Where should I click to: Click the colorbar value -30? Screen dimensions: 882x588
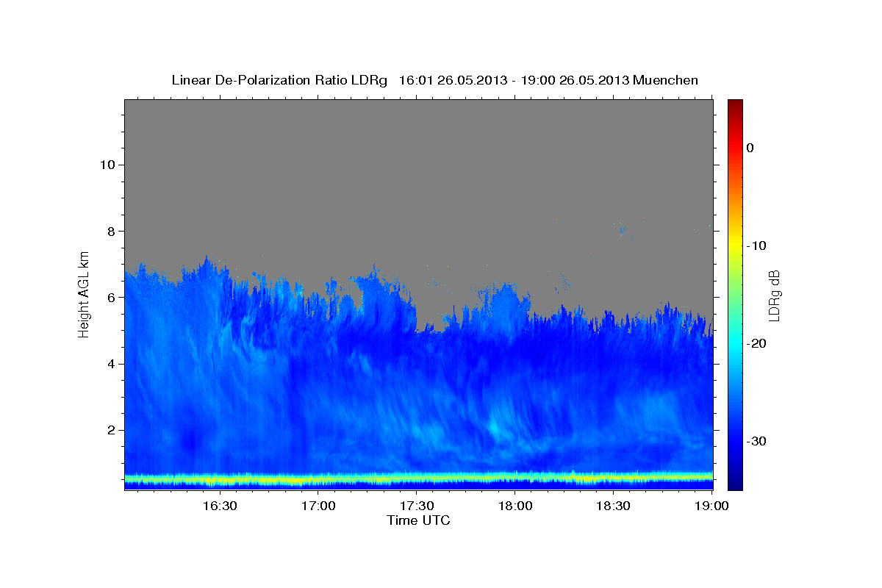(756, 441)
